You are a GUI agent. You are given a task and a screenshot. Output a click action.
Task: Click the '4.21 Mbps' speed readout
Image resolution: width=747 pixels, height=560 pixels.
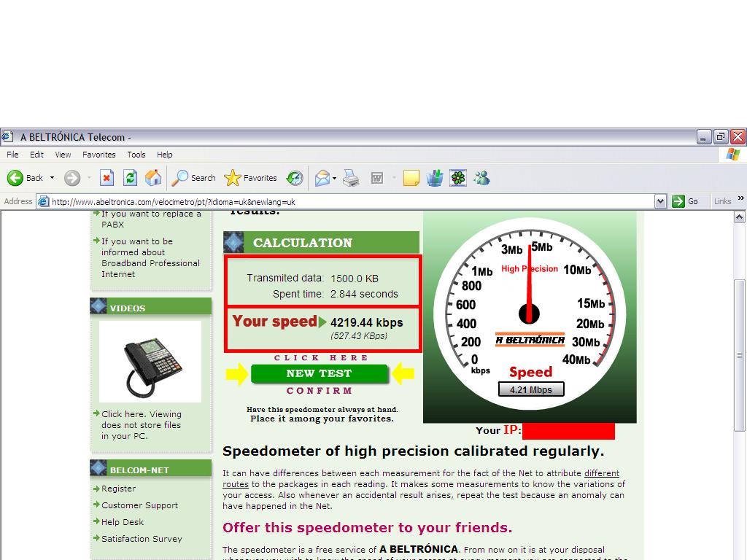click(531, 389)
